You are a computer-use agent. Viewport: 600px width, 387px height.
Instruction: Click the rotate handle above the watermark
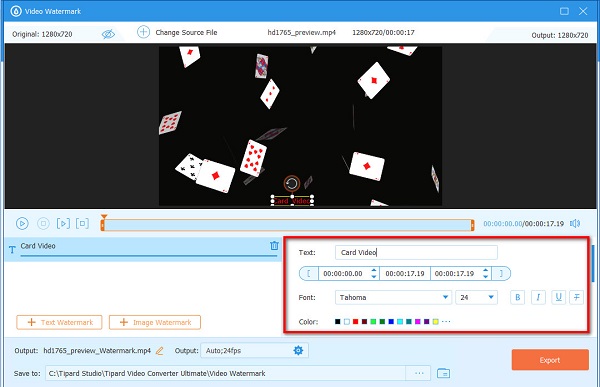[x=292, y=184]
